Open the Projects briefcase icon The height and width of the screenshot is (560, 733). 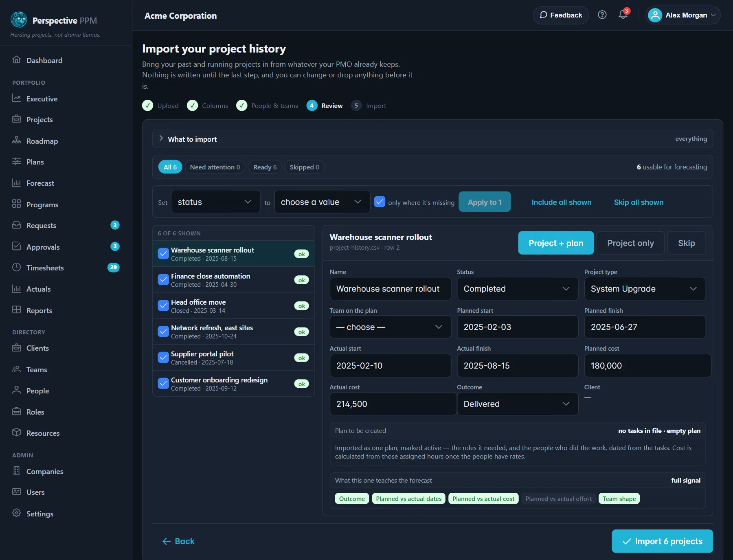click(16, 119)
